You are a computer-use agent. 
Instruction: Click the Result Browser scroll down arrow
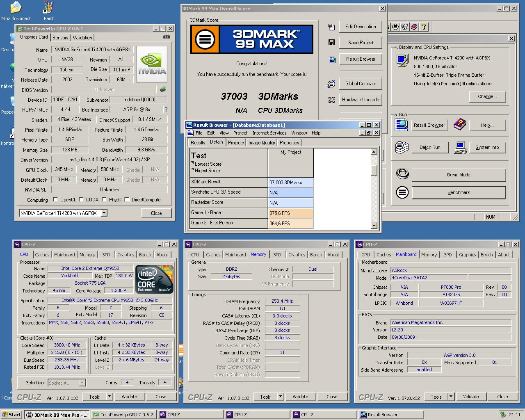374,225
